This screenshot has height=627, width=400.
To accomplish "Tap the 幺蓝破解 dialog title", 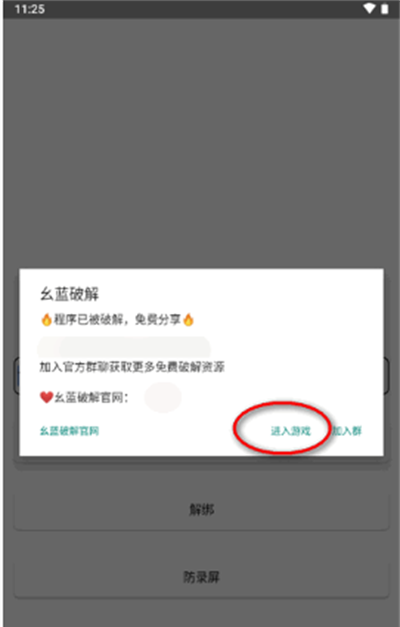I will click(x=69, y=294).
